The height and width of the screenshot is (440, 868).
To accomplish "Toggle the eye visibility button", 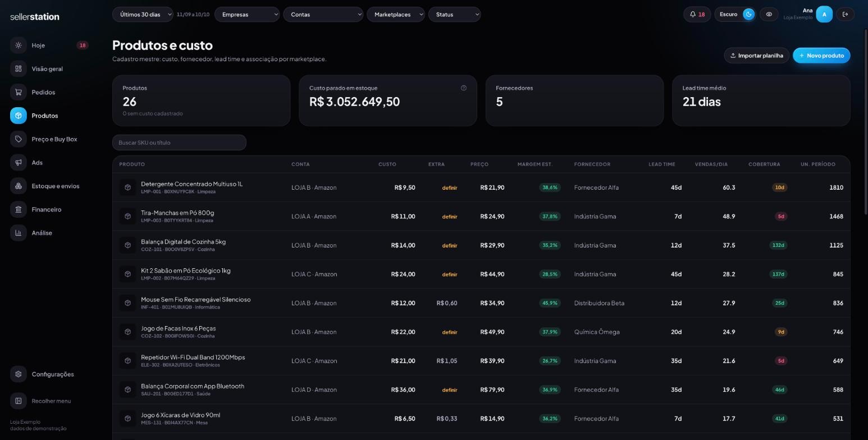I will (769, 15).
